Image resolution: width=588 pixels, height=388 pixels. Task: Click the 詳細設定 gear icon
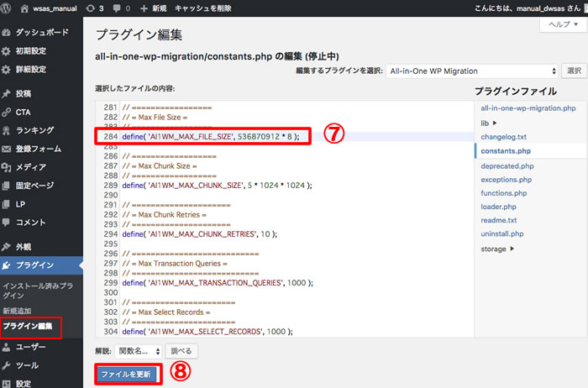point(6,70)
